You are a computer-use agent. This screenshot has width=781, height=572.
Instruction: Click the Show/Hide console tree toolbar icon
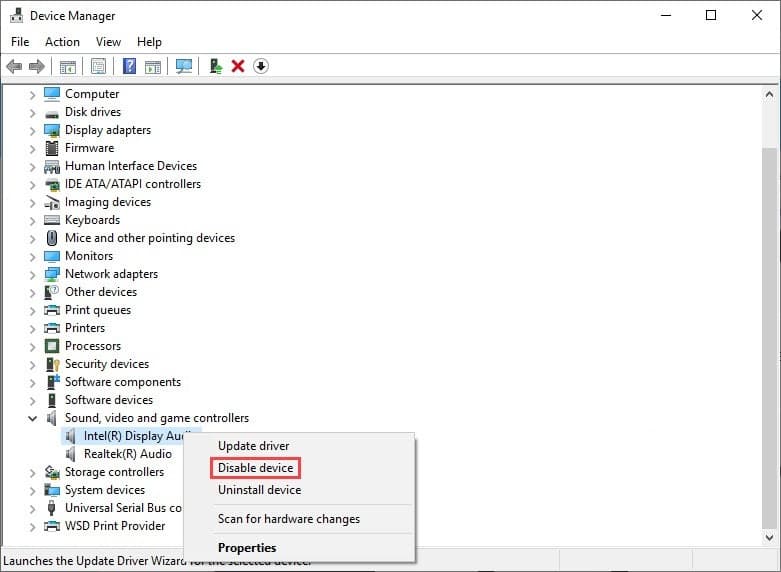tap(68, 66)
